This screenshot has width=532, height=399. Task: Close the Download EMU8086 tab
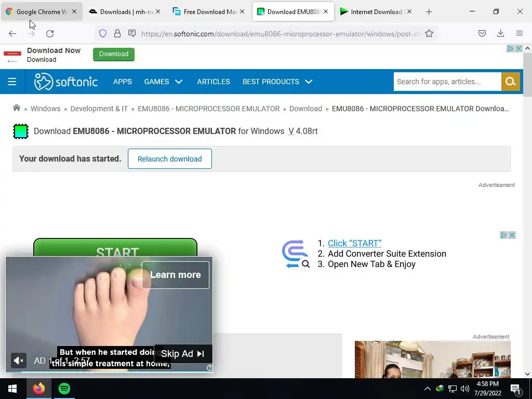pos(326,11)
